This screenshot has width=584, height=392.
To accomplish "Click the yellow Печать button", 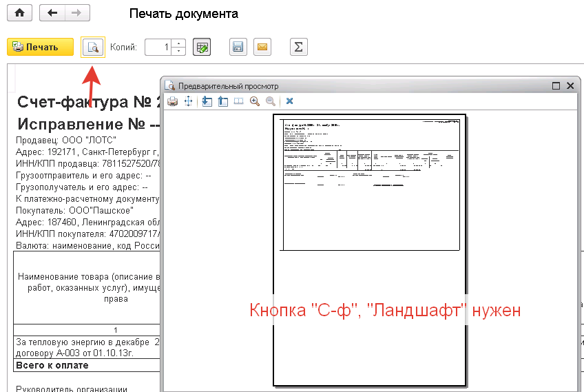I will (40, 47).
